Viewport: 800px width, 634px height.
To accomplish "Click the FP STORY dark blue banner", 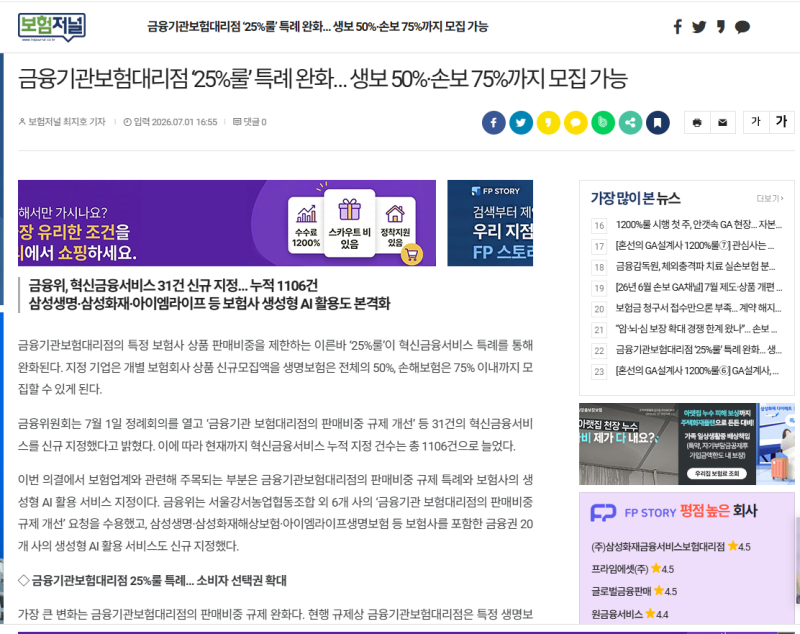I will (490, 223).
